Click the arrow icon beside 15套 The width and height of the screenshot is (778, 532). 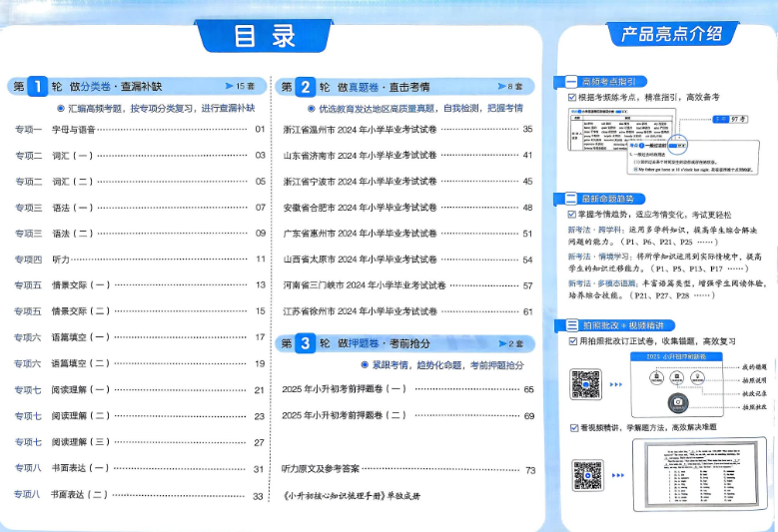click(x=230, y=86)
